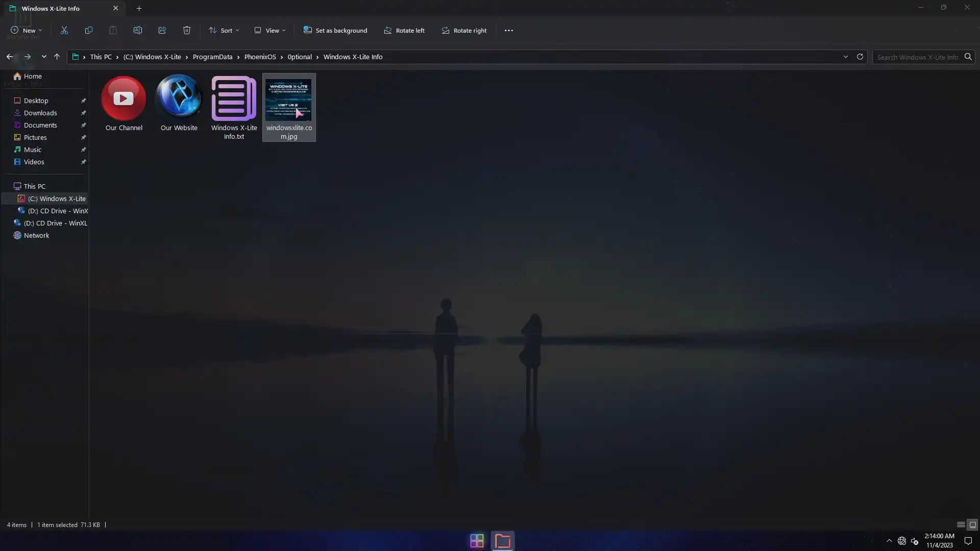Open the See more ellipsis menu
980x551 pixels.
[x=508, y=31]
